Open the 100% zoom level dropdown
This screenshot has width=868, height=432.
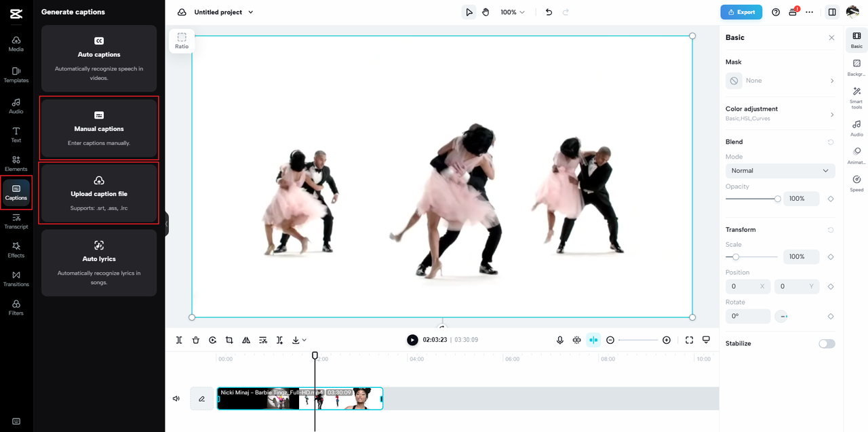pyautogui.click(x=513, y=12)
